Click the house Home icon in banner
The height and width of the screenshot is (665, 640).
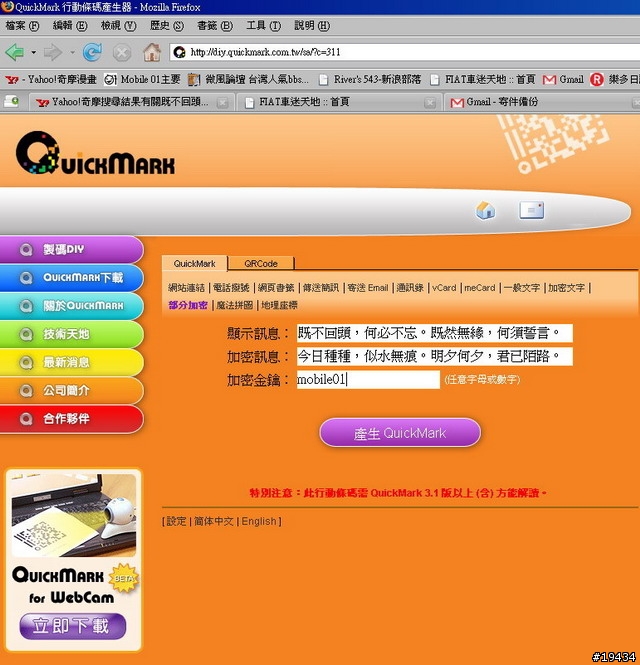(486, 210)
